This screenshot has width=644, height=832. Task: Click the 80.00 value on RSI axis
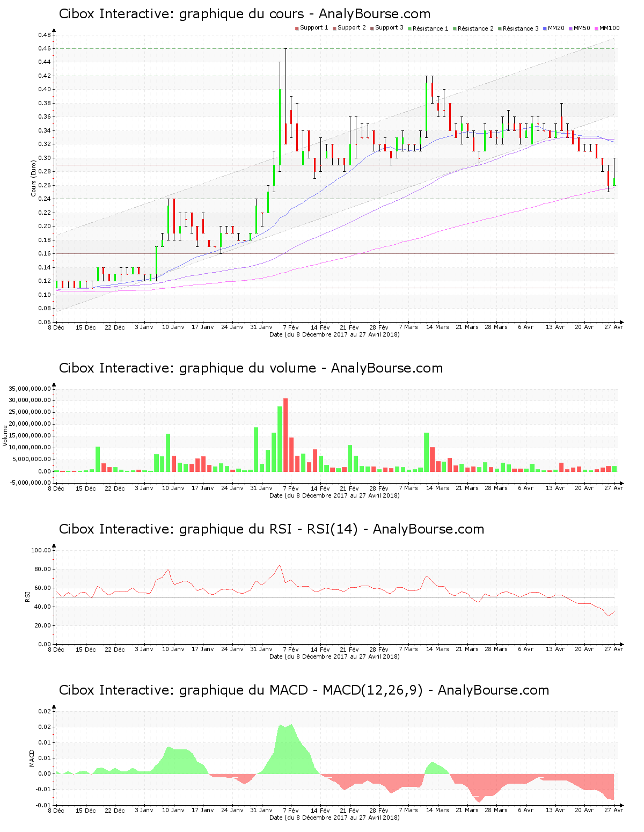point(43,569)
